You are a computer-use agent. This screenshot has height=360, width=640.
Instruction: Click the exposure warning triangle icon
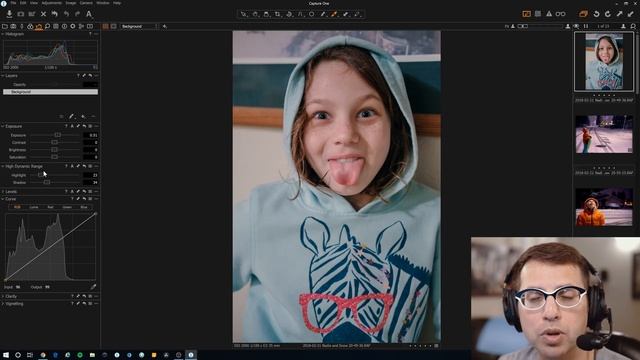pyautogui.click(x=549, y=14)
